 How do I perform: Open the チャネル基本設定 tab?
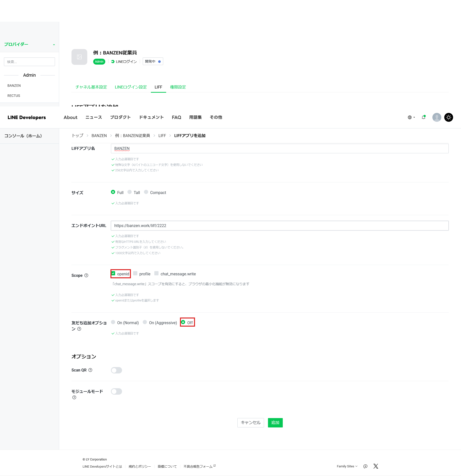coord(91,87)
